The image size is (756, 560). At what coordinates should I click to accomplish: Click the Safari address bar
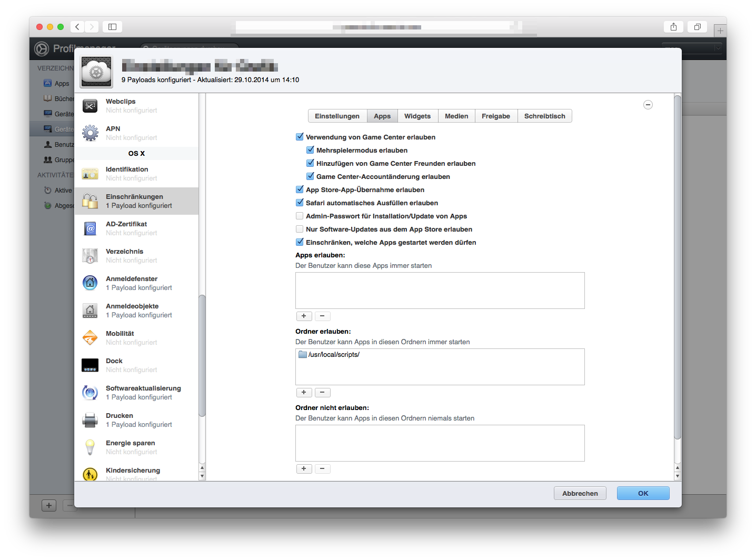point(377,27)
